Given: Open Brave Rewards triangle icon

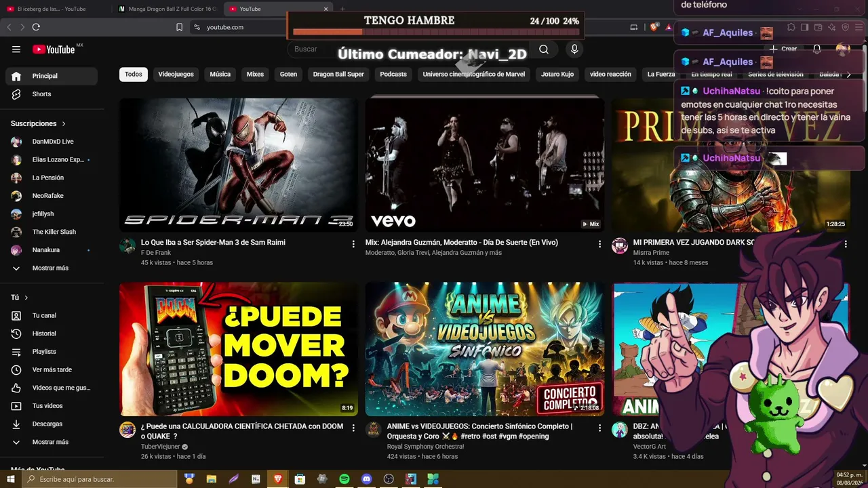Looking at the screenshot, I should (x=669, y=27).
